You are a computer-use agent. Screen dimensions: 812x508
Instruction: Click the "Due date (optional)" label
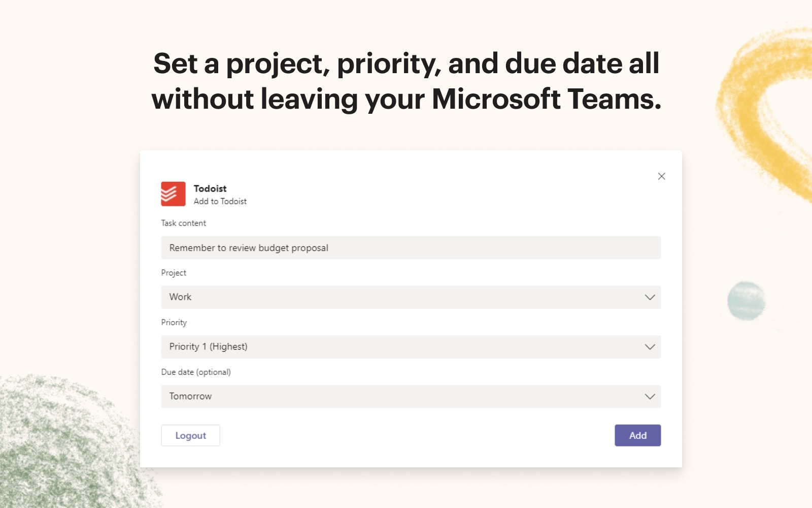point(195,372)
